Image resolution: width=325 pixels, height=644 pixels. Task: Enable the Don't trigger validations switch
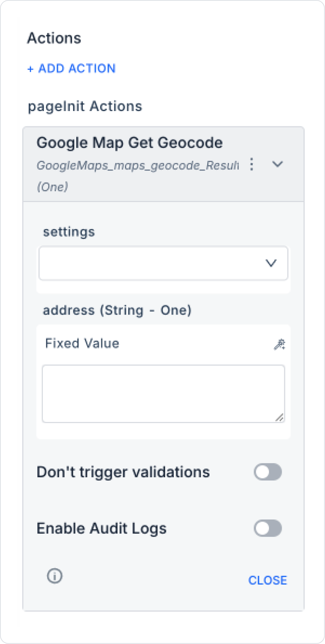[x=268, y=472]
